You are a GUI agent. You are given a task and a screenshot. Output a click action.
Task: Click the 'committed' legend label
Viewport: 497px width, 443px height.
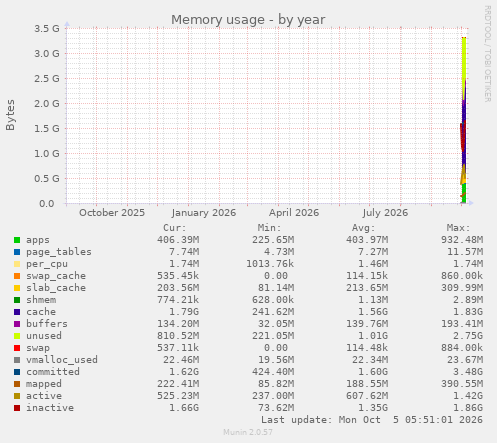point(53,372)
